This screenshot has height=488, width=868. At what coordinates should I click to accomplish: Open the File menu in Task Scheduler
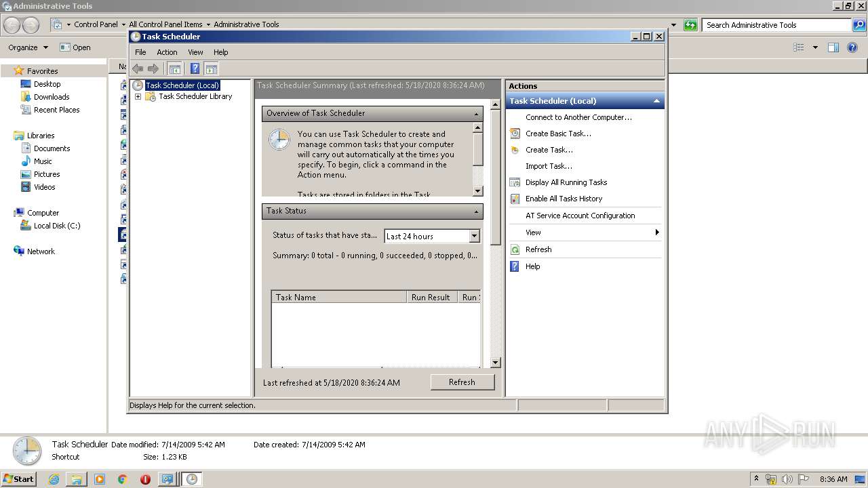(140, 52)
